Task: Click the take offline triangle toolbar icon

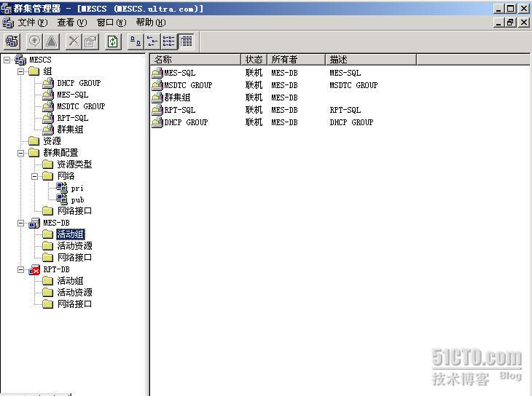Action: (51, 41)
